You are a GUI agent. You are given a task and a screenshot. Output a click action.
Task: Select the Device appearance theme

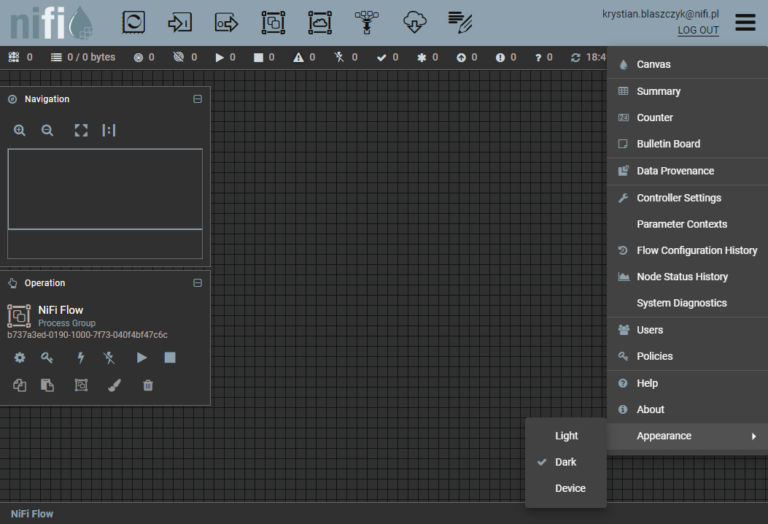pyautogui.click(x=566, y=489)
